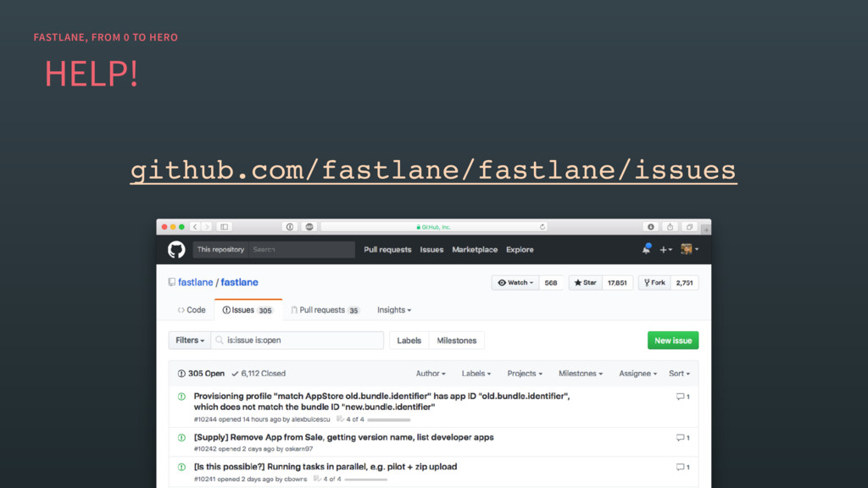
Task: Open the Safari downloads icon
Action: click(650, 227)
